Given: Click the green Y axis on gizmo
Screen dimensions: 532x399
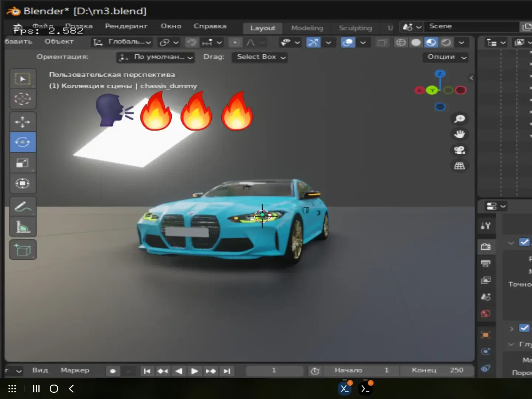Looking at the screenshot, I should point(432,90).
